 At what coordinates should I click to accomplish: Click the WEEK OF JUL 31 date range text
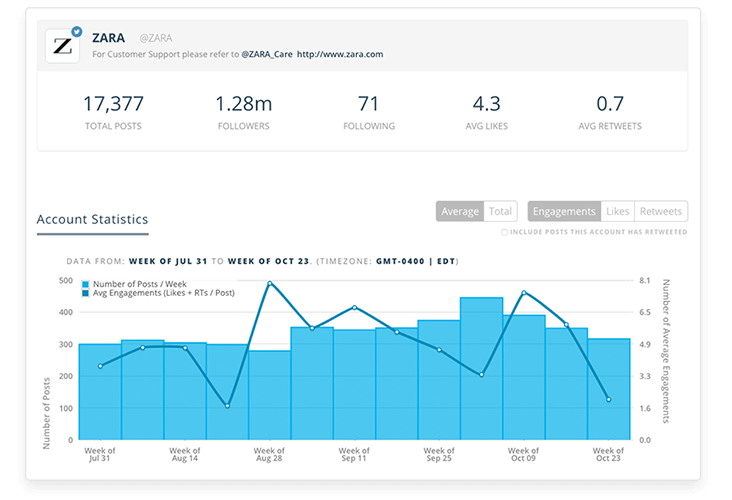[168, 261]
